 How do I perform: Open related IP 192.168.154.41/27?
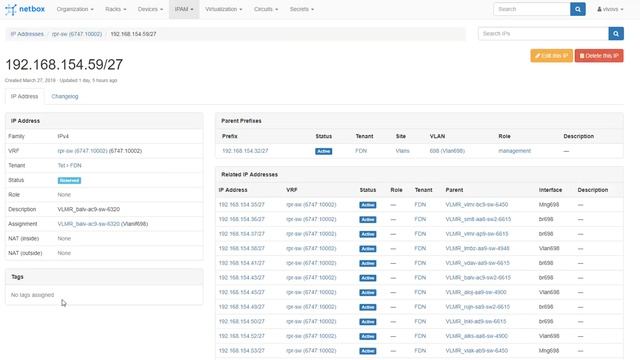click(x=242, y=263)
